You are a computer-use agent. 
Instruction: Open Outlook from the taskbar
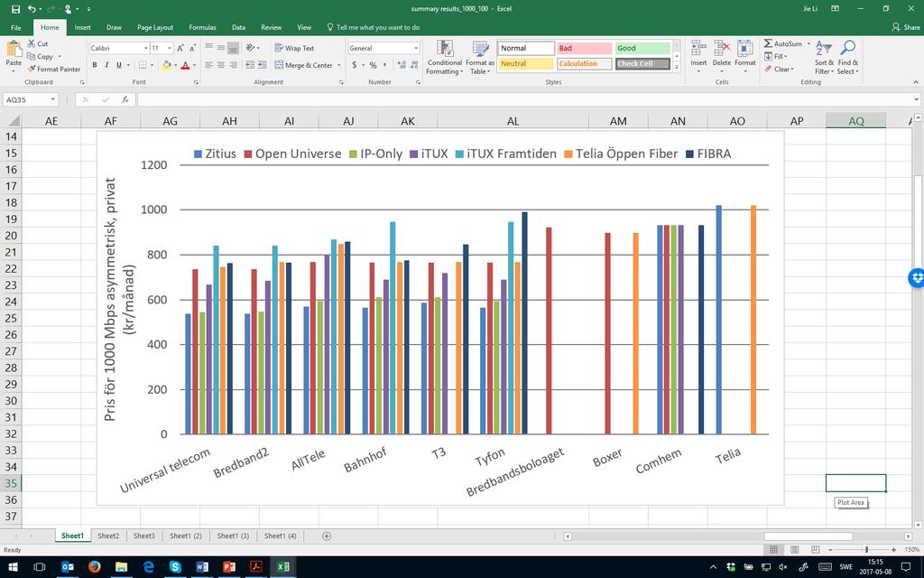(68, 567)
